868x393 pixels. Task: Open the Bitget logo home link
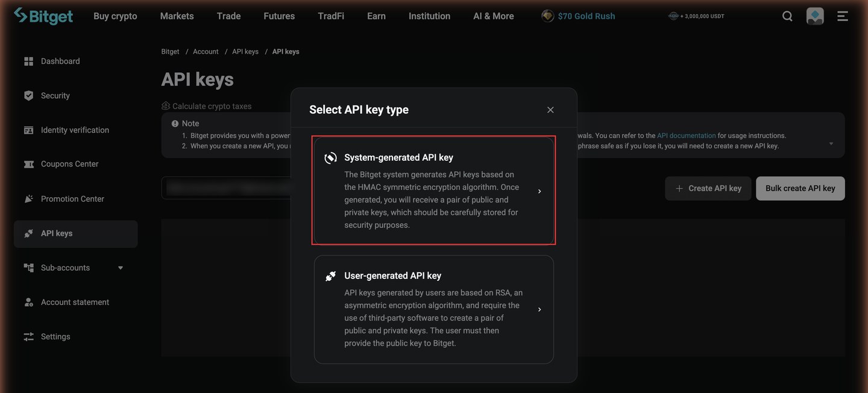pyautogui.click(x=43, y=16)
